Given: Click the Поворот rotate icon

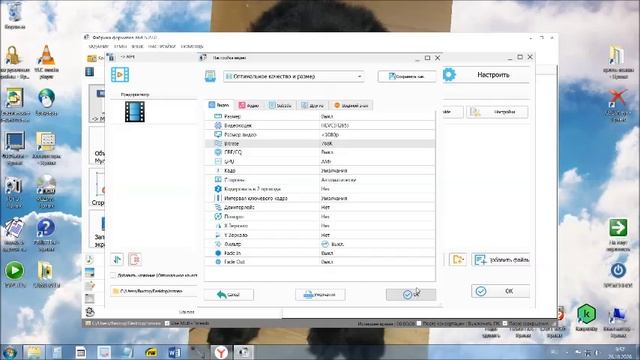Looking at the screenshot, I should pyautogui.click(x=218, y=216).
